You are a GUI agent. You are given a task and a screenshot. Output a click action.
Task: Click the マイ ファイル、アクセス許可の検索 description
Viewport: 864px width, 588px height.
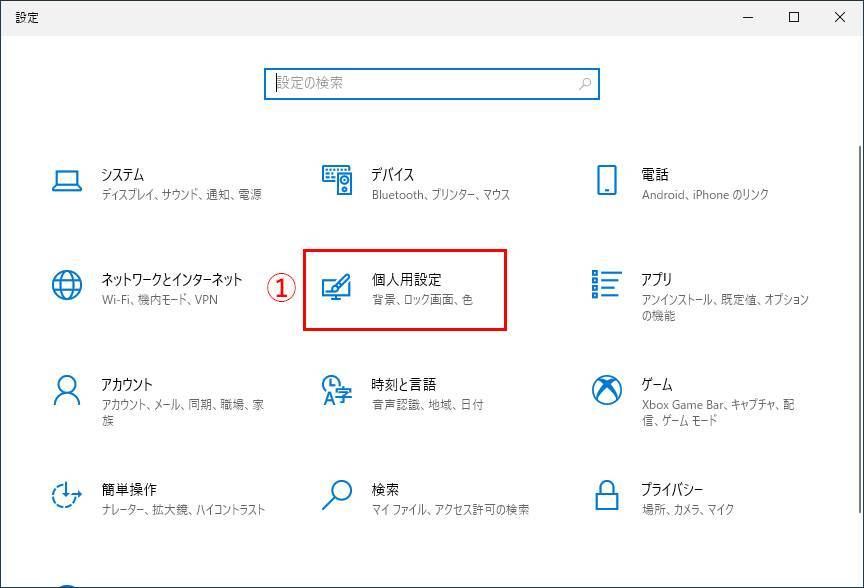pyautogui.click(x=450, y=510)
